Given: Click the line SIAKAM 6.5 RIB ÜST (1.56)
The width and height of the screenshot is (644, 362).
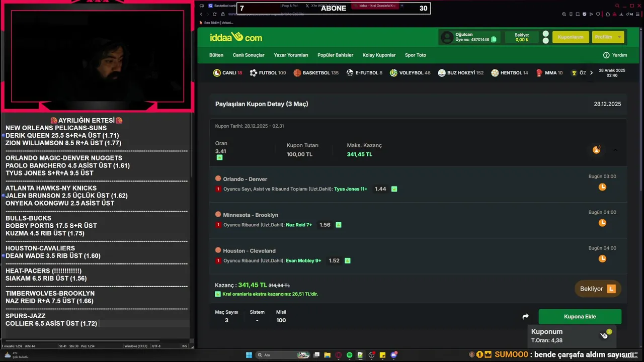Looking at the screenshot, I should click(46, 279).
